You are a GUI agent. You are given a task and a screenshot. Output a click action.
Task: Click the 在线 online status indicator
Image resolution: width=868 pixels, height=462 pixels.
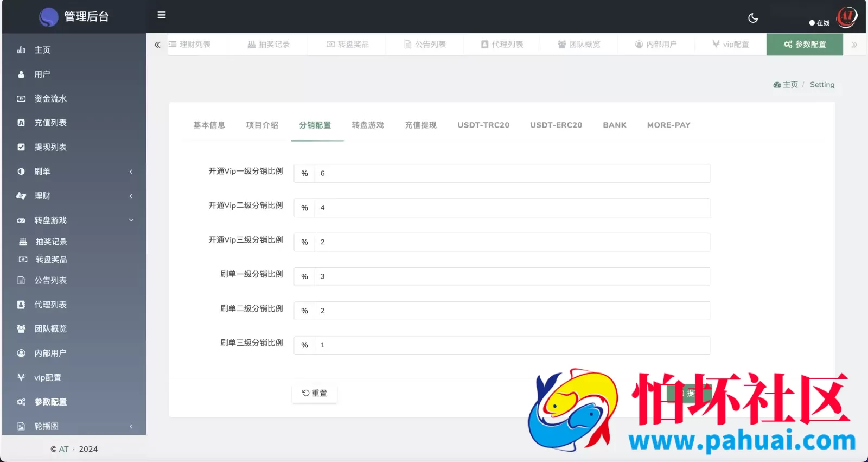pos(819,23)
